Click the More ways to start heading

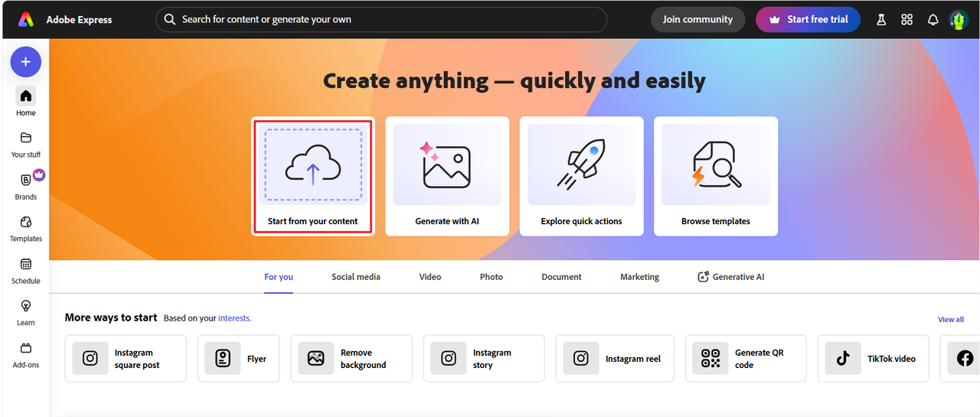pos(111,318)
